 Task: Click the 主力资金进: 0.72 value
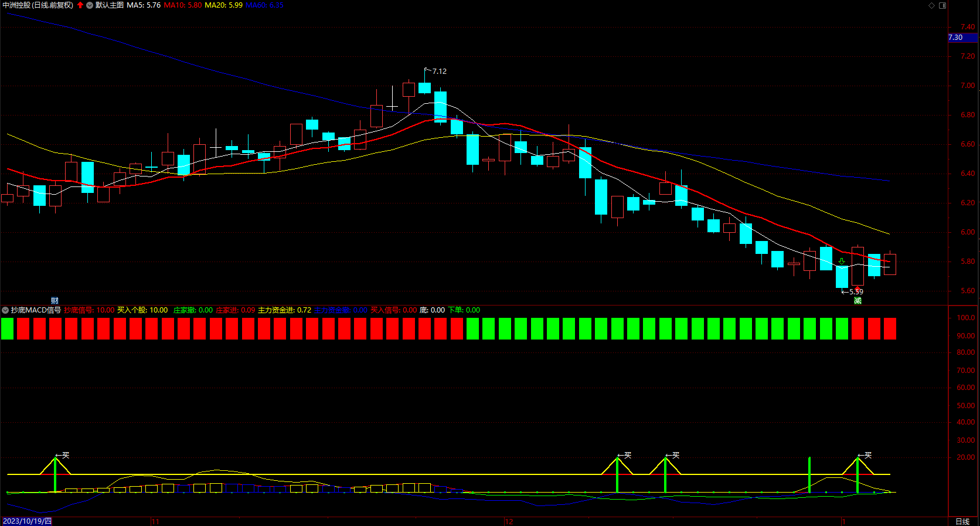tap(284, 310)
